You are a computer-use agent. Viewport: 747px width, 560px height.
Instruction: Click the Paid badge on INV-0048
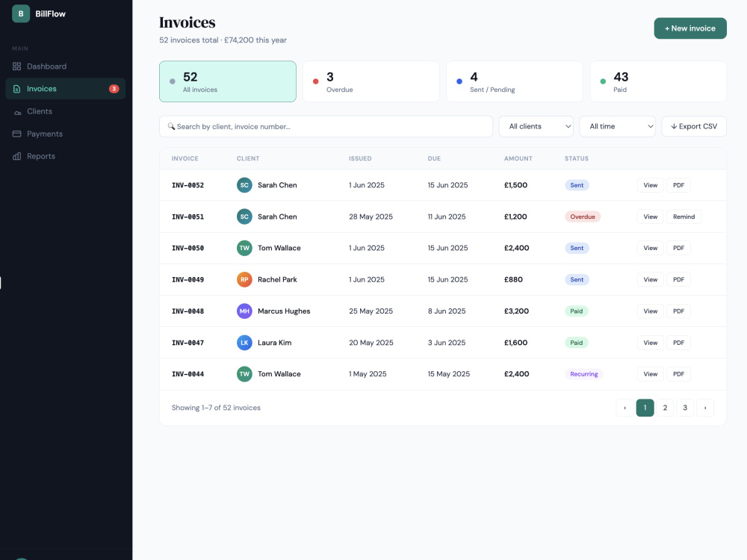577,311
